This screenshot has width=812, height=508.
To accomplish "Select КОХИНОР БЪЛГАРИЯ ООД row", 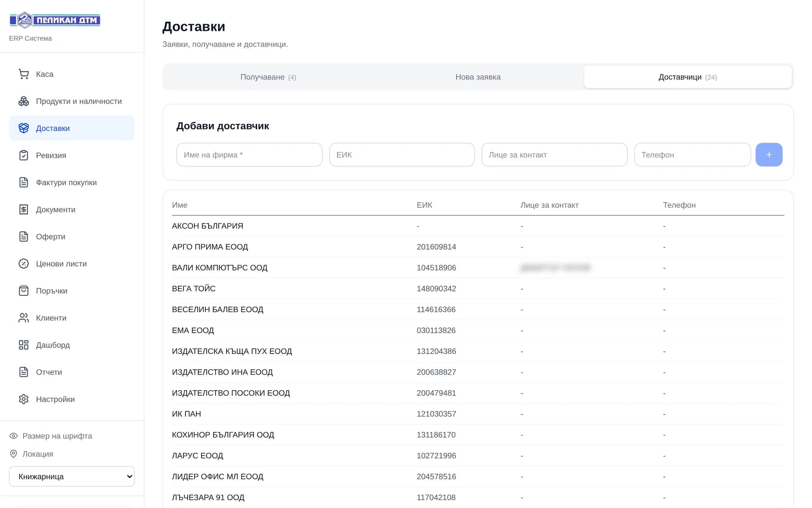I will point(478,435).
